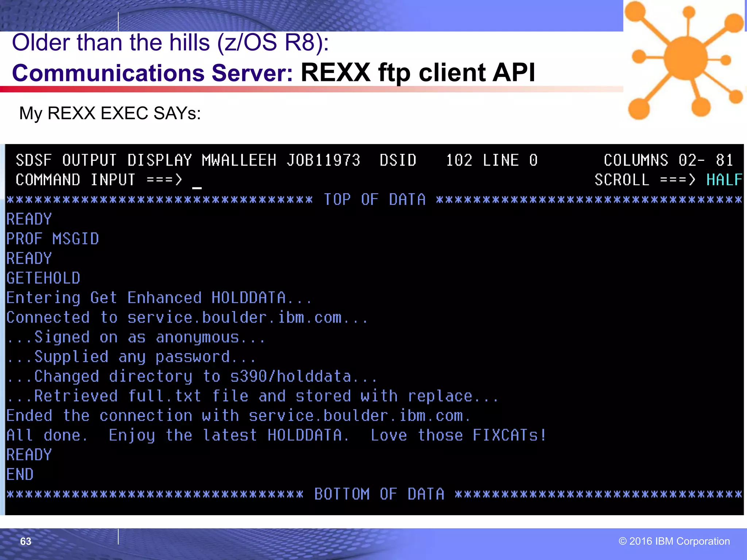Click '...Retrieved full.txt file and stored' line

(x=252, y=396)
